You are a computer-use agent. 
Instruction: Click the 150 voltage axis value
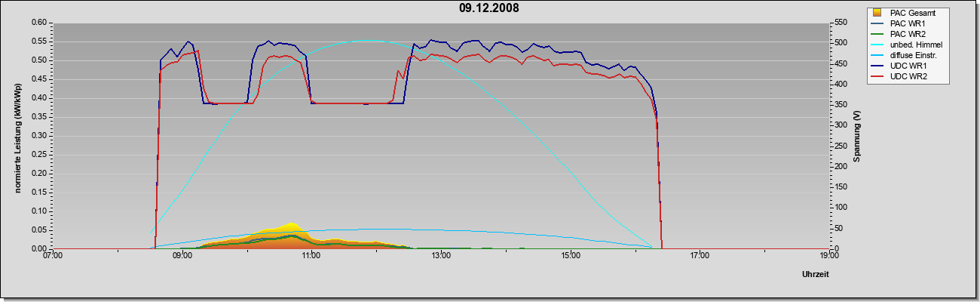[841, 187]
